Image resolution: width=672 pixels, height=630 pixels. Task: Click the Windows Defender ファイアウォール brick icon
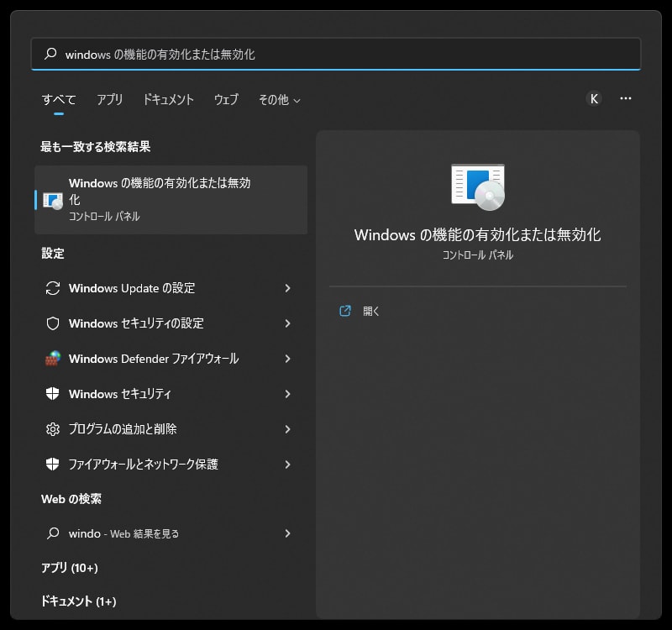(x=52, y=359)
